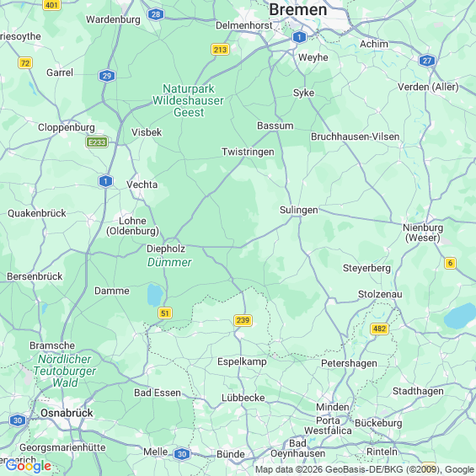
Task: Select the Bremen city label
Action: pyautogui.click(x=297, y=9)
